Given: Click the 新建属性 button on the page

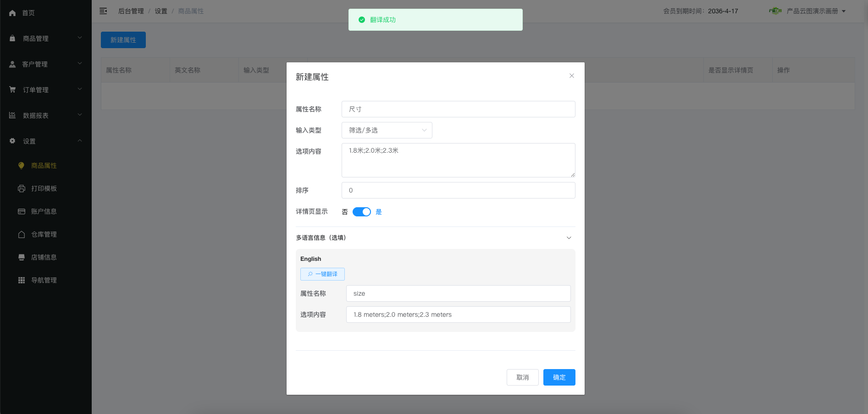Looking at the screenshot, I should tap(123, 40).
